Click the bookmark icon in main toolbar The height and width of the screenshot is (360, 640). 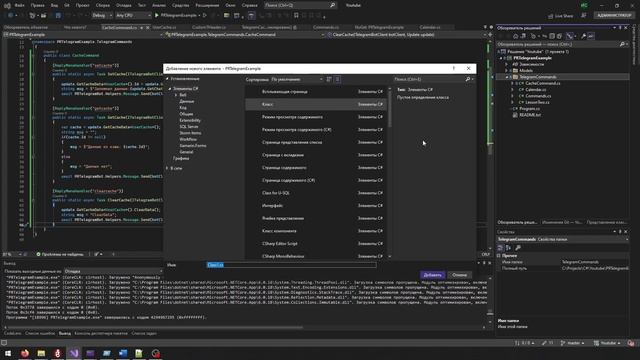coord(296,16)
